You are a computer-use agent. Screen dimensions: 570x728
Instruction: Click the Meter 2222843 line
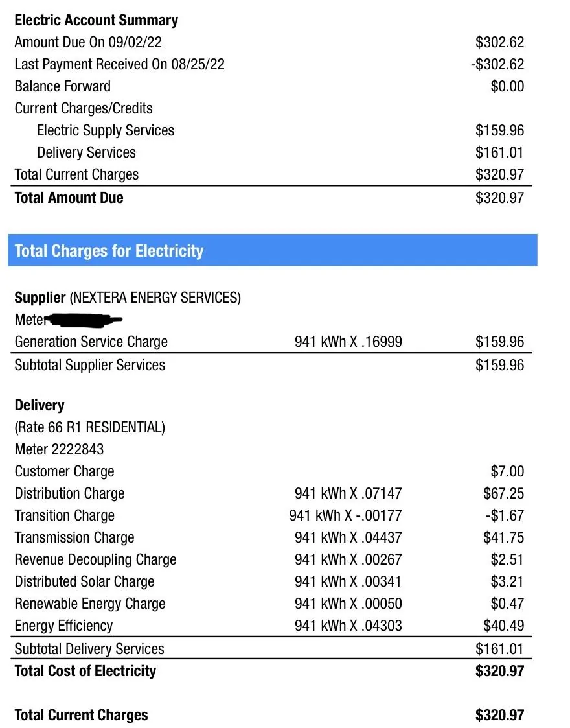(59, 449)
